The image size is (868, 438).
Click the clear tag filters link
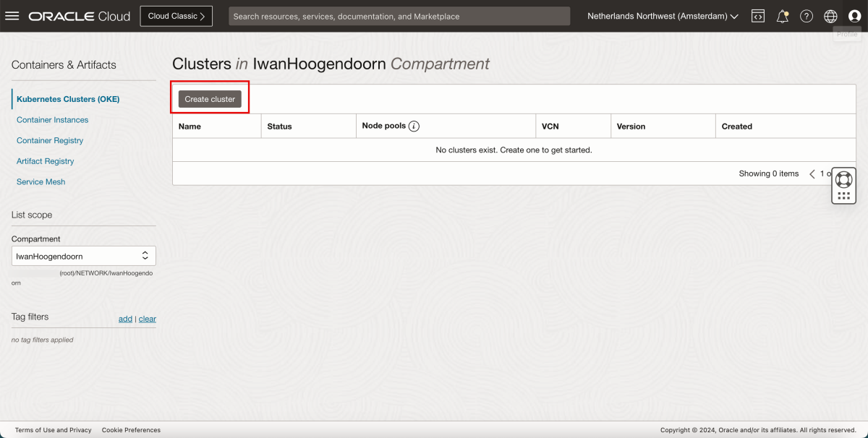(x=148, y=319)
